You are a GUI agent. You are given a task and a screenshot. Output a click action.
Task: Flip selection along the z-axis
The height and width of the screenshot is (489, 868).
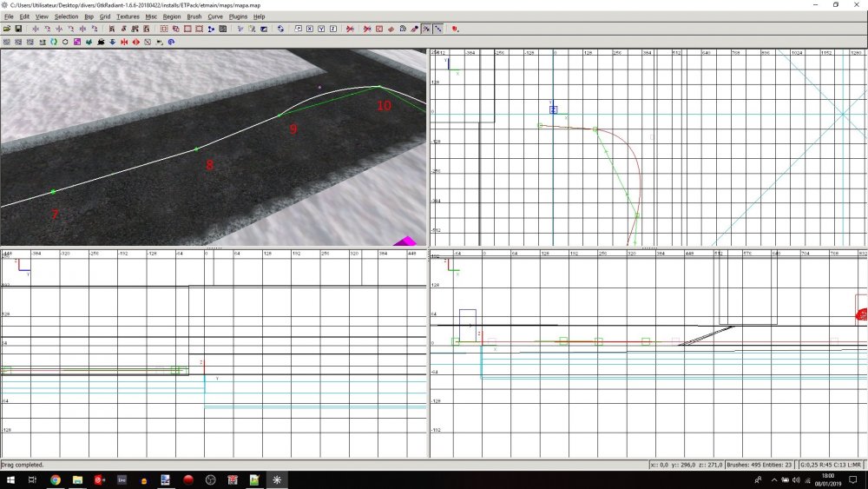pyautogui.click(x=82, y=29)
